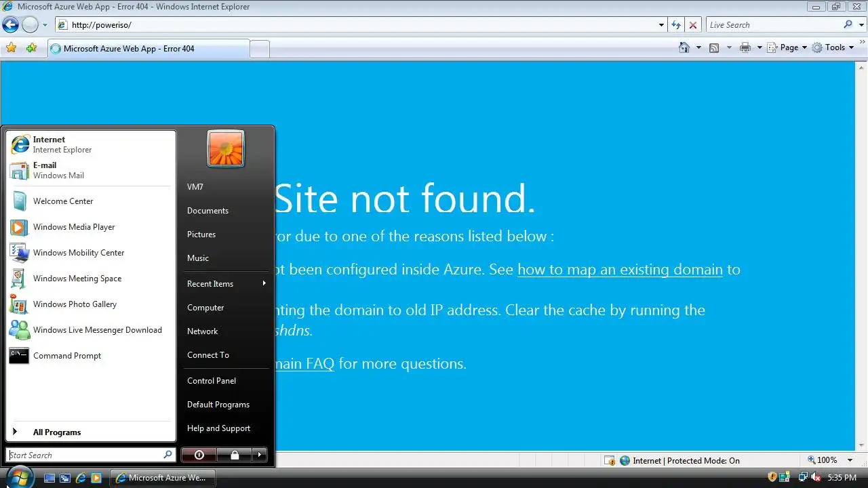Click the Add to Favorites icon
Screen dimensions: 868x488
coord(31,48)
